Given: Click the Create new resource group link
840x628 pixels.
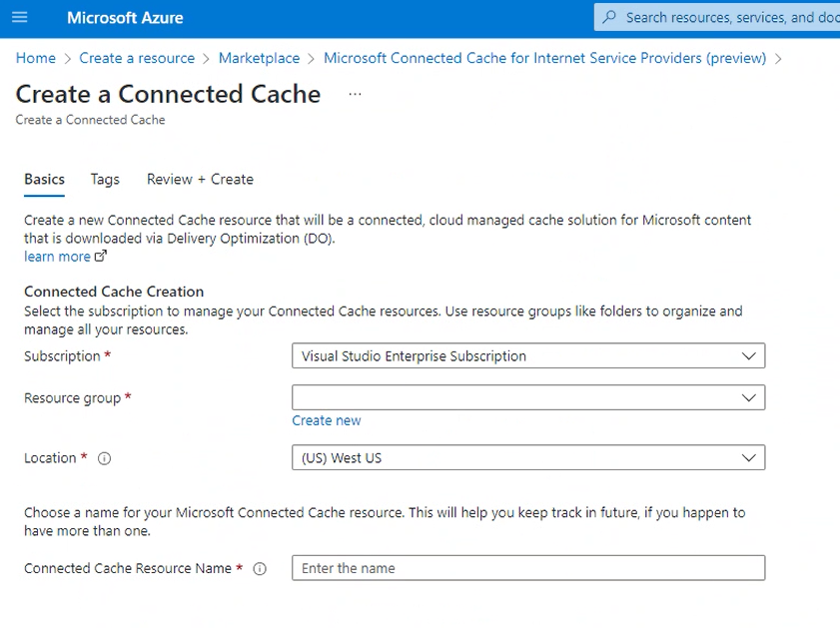Looking at the screenshot, I should 327,421.
